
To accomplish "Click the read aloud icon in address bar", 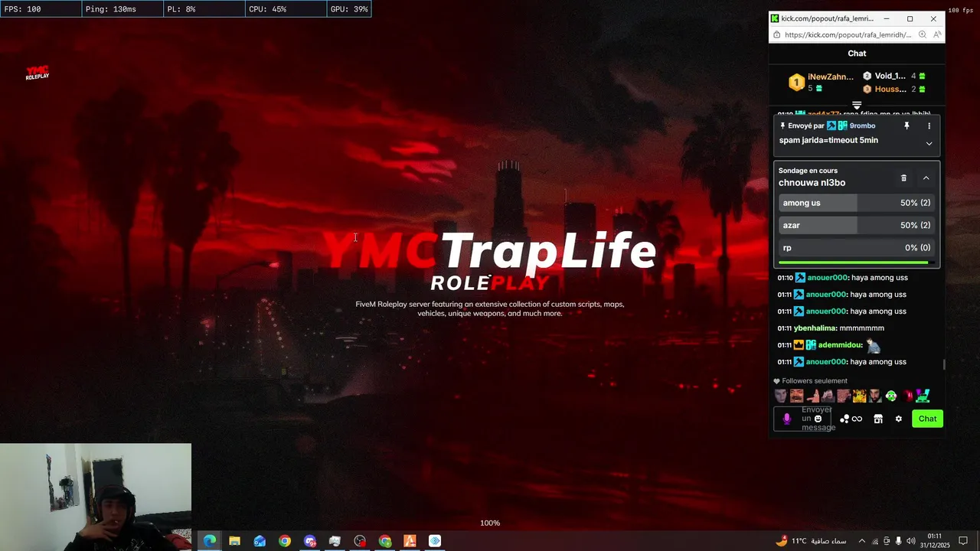I will (937, 34).
